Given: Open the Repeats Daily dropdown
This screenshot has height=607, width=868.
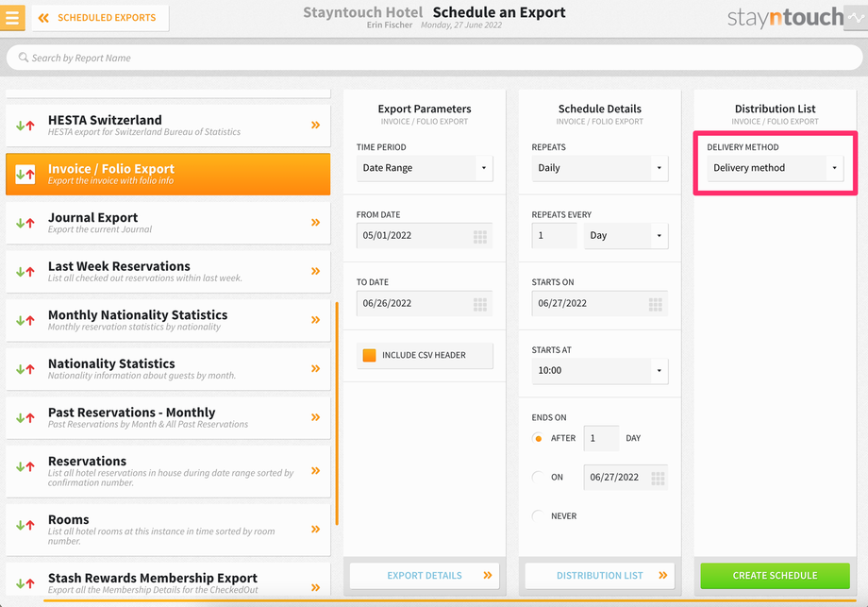Looking at the screenshot, I should (x=599, y=168).
